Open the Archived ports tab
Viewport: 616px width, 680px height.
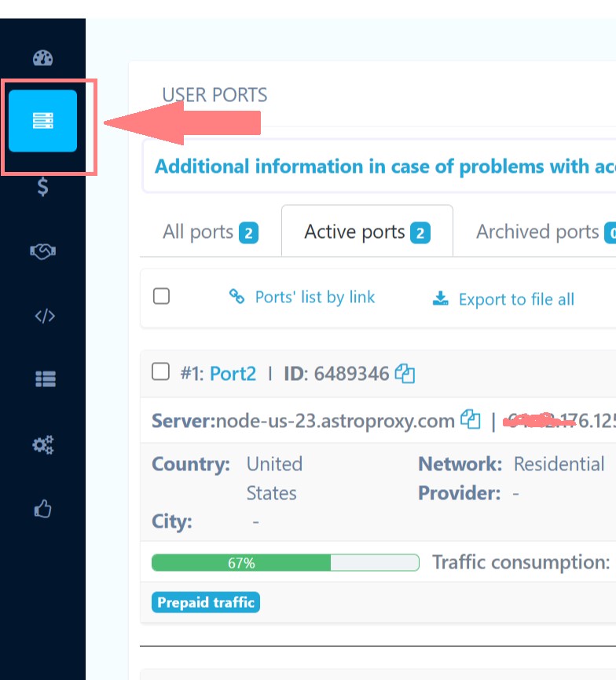point(537,231)
